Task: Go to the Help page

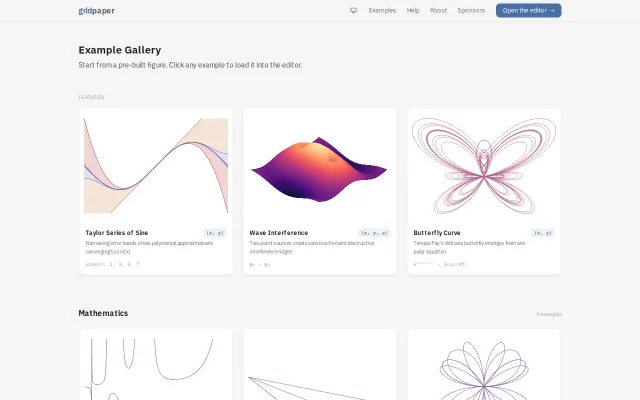Action: tap(413, 11)
